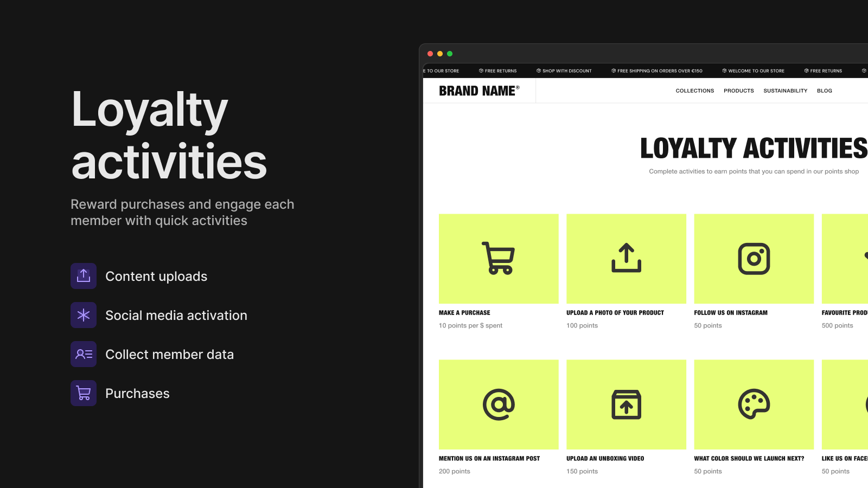868x488 pixels.
Task: Click the unboxing video upload icon
Action: pyautogui.click(x=626, y=405)
